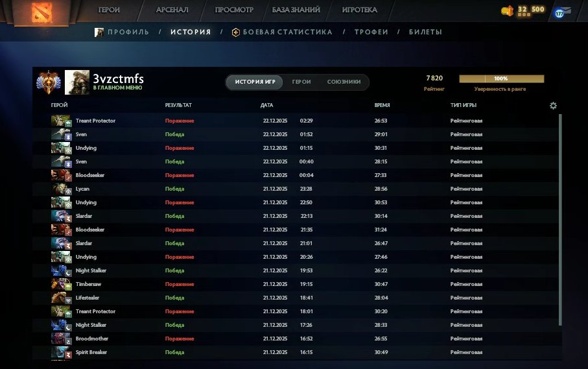Click Sven hero portrait in 01:52 match
This screenshot has height=369, width=588.
(61, 134)
